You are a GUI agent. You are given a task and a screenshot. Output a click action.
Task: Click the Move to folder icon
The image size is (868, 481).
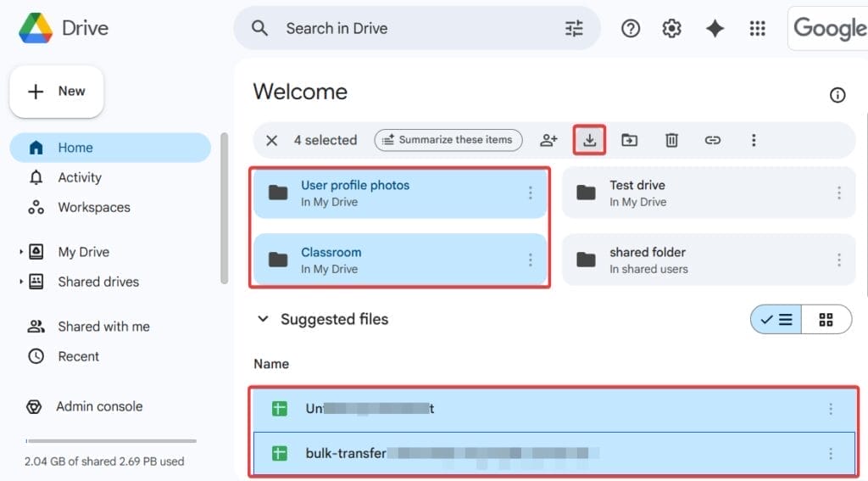[629, 140]
